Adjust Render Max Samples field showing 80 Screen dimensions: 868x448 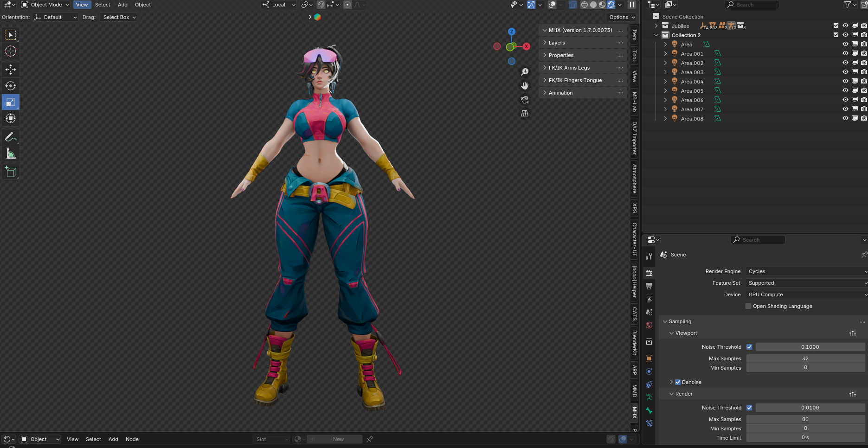(805, 419)
